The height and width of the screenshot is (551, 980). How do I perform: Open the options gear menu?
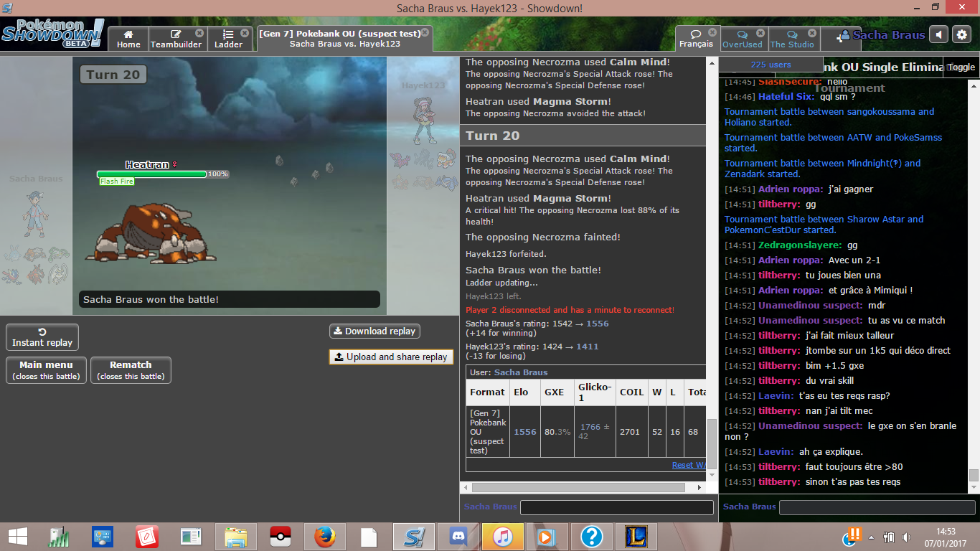962,34
